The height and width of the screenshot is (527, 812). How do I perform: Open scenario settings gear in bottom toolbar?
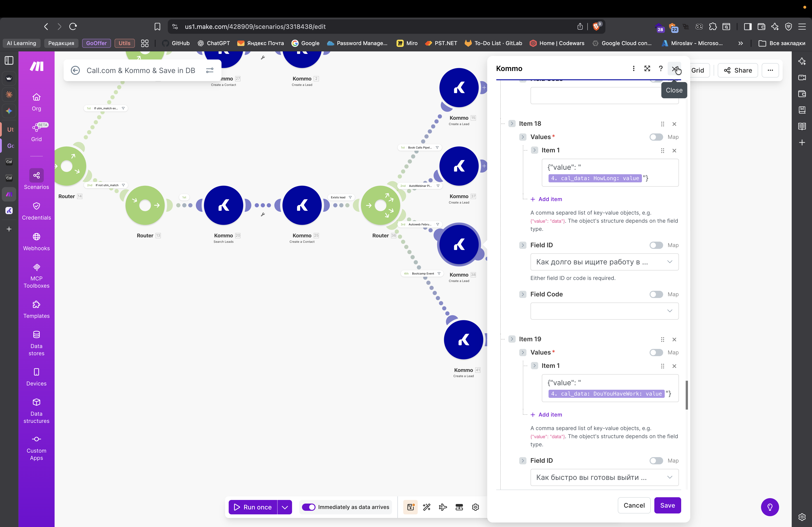coord(475,507)
